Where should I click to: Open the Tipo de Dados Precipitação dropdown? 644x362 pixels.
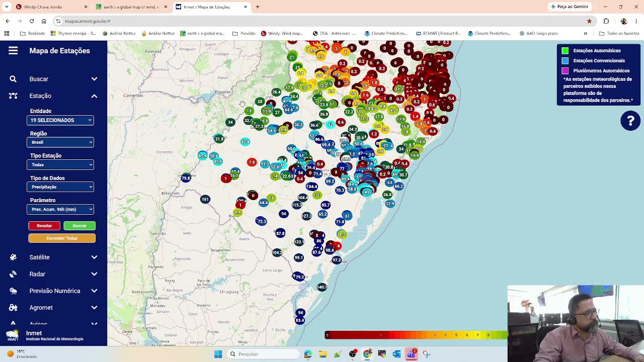coord(60,187)
